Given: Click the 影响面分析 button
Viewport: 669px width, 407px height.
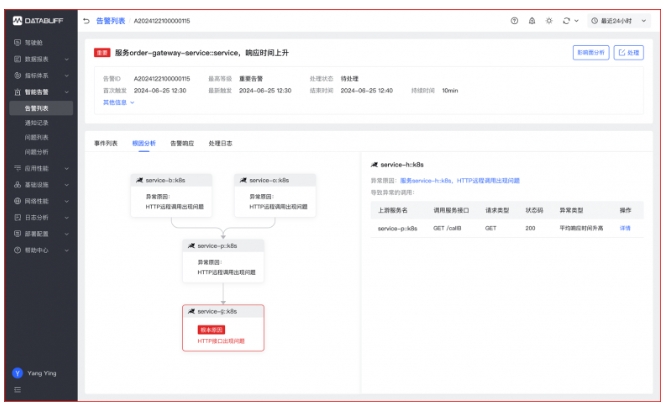Looking at the screenshot, I should (x=589, y=52).
